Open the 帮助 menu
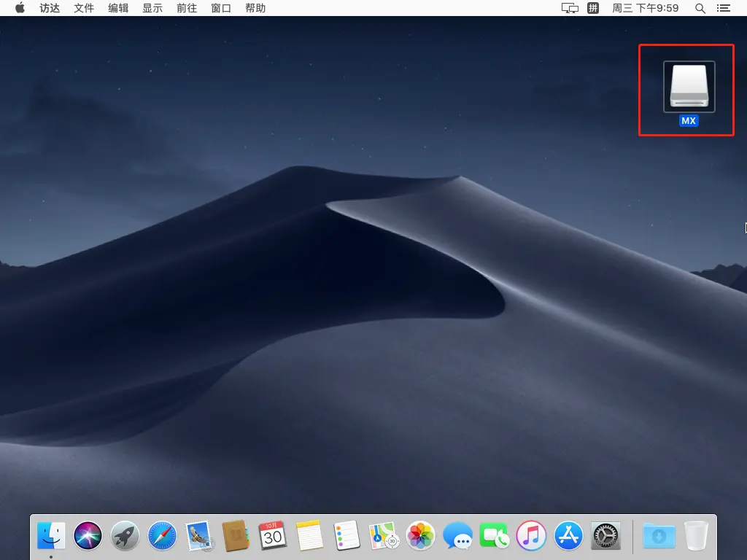The width and height of the screenshot is (747, 560). pyautogui.click(x=255, y=8)
